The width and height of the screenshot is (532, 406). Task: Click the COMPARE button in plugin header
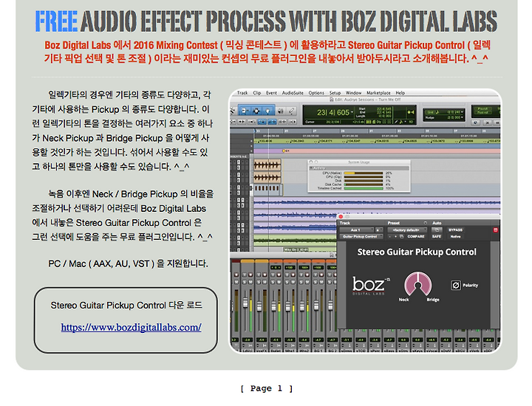(415, 236)
